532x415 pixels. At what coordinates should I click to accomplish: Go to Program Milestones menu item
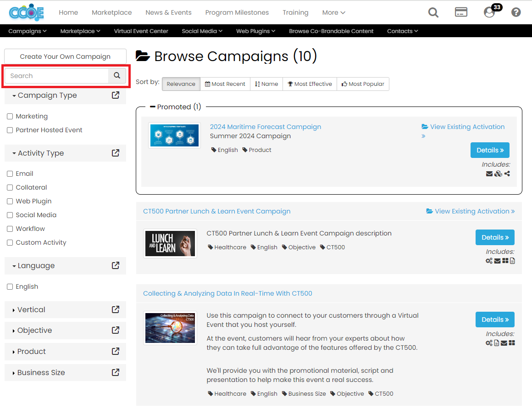coord(237,12)
